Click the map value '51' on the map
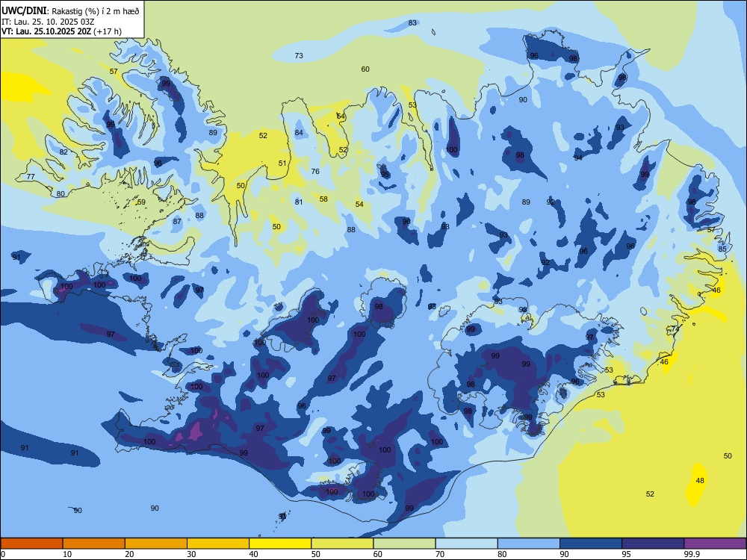 tap(282, 164)
